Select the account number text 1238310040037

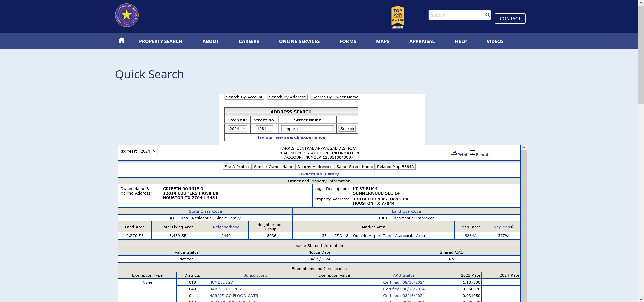click(338, 157)
